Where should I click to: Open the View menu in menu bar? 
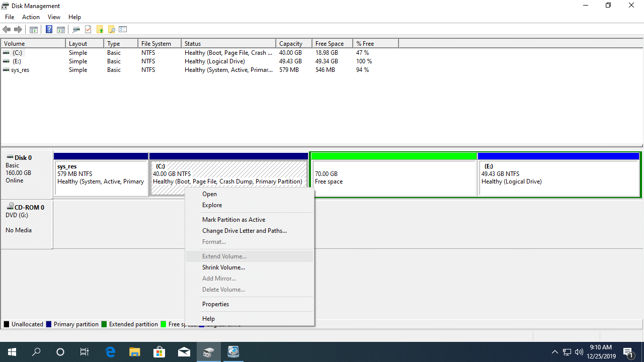click(x=54, y=17)
